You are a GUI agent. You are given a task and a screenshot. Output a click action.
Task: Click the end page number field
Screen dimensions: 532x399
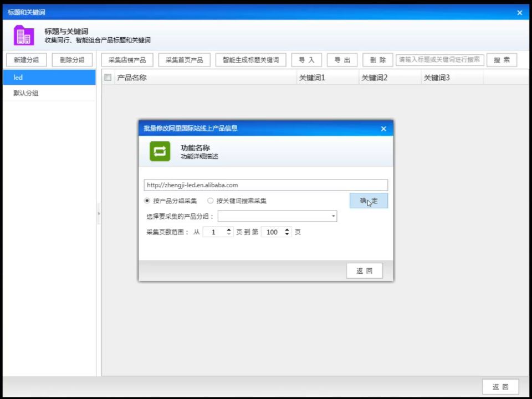click(x=273, y=232)
